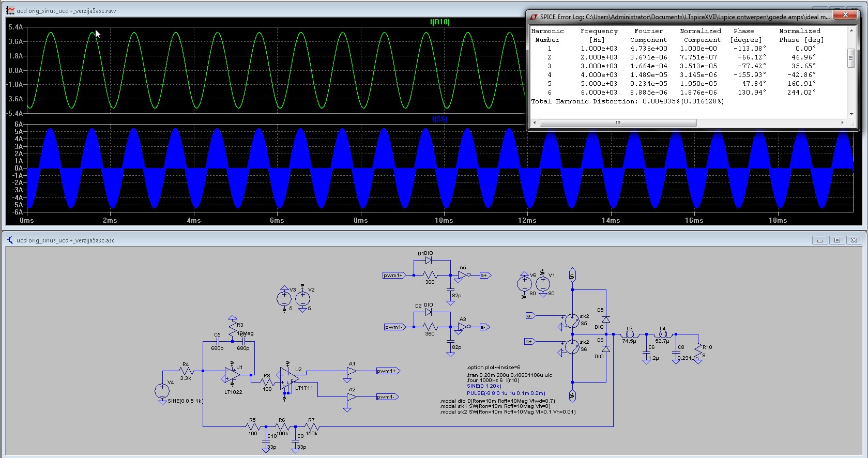Select voltage source V2 symbol
Screen dimensions: 868x458
coord(302,298)
